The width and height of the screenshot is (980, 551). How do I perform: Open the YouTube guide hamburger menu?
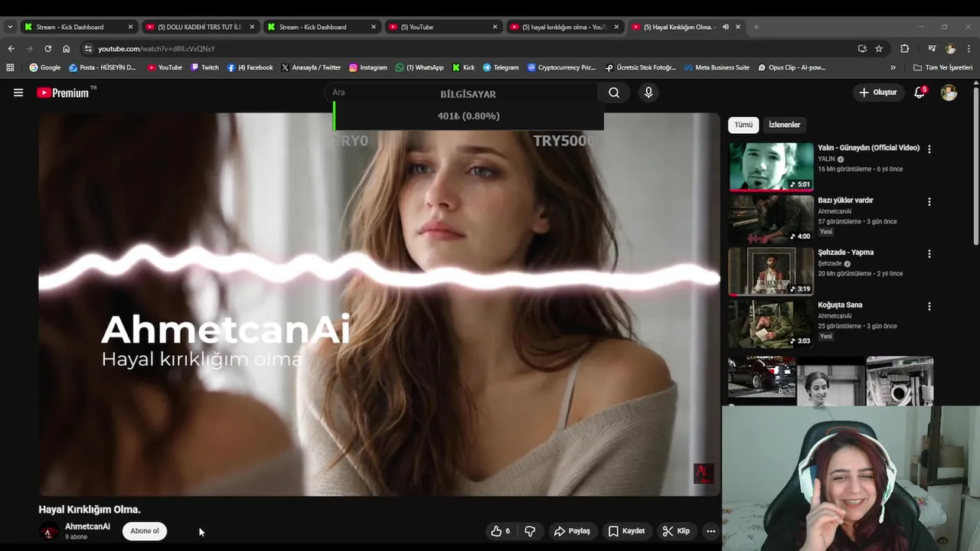[x=18, y=93]
